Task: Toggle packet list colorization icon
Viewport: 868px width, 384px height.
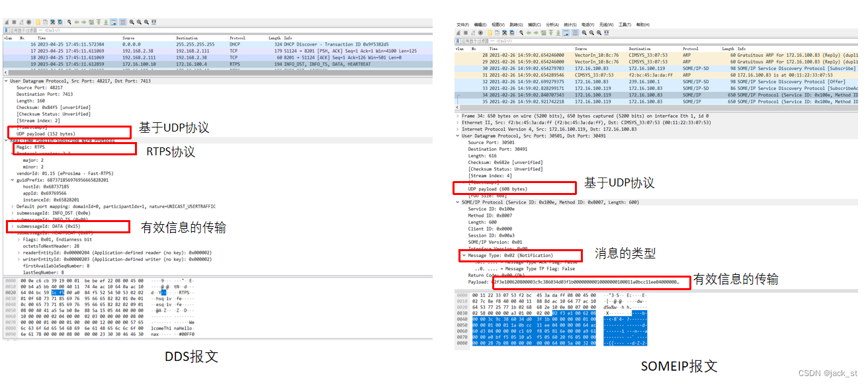Action: (123, 22)
